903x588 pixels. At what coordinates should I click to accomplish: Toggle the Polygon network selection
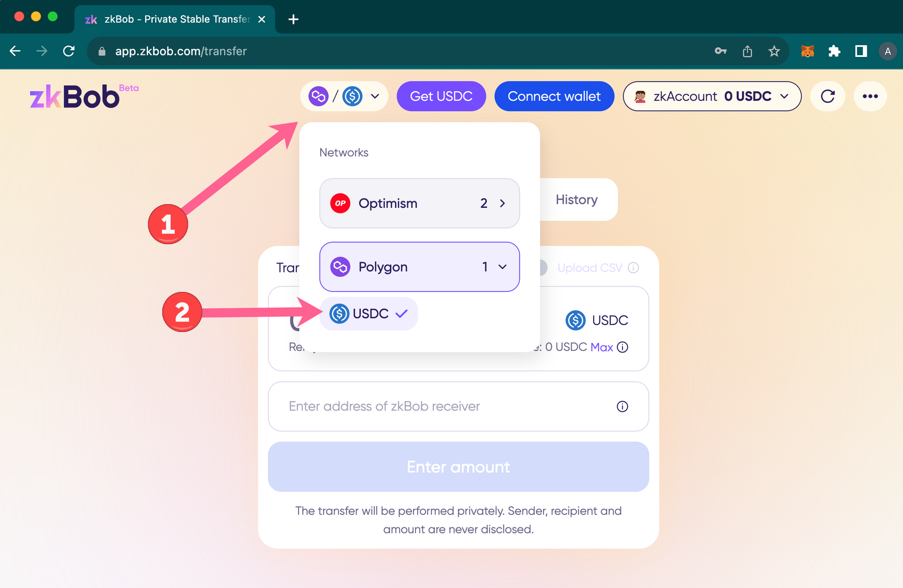[420, 266]
